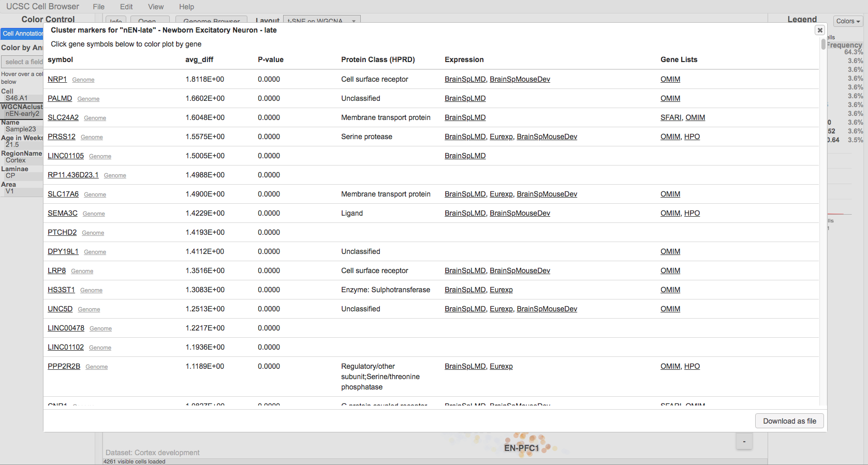Open BrainSpMouseDev link in NRP1 row

click(x=520, y=79)
